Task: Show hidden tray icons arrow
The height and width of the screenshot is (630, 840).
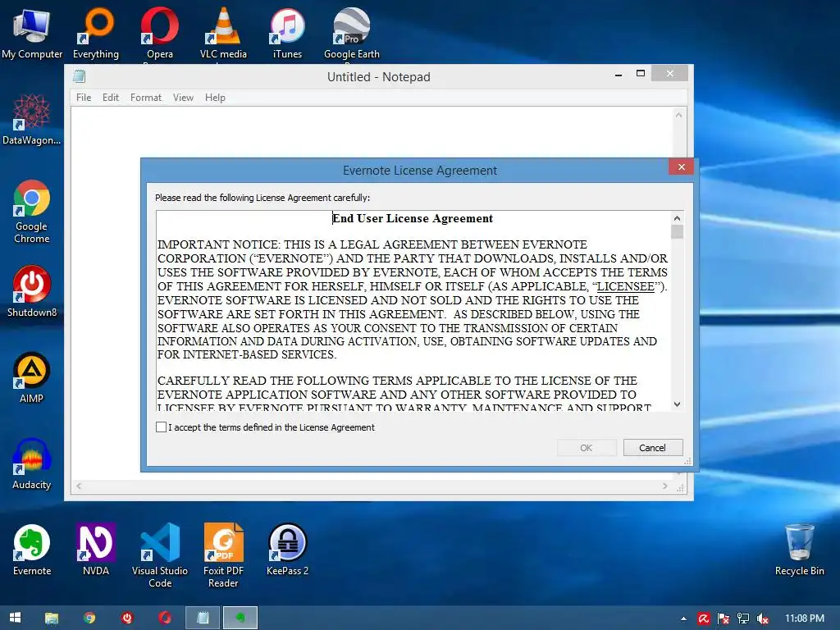Action: (683, 619)
